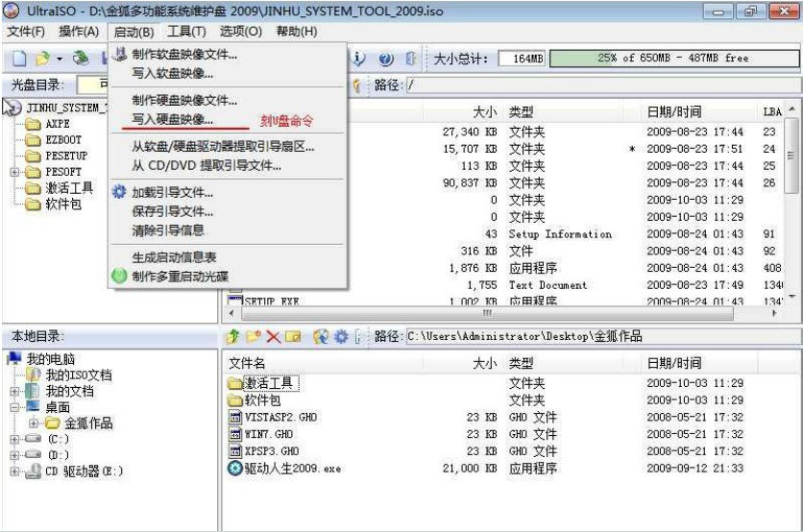803x532 pixels.
Task: Click the refresh globe icon in local toolbar
Action: 321,336
